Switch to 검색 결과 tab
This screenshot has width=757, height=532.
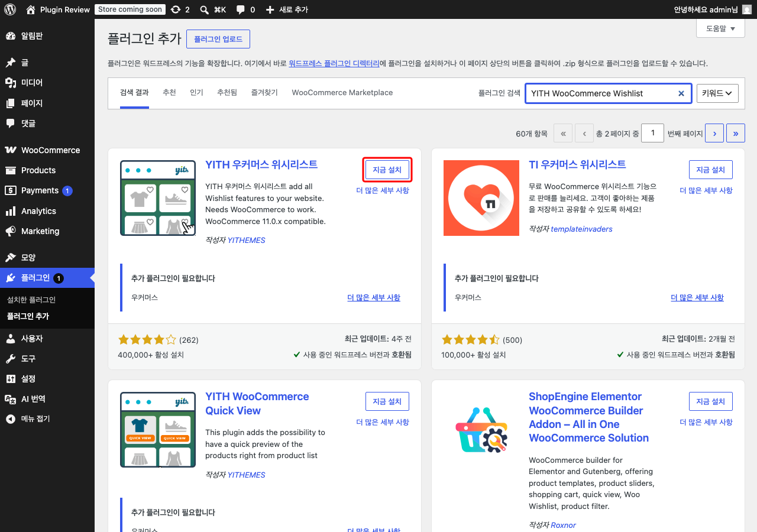(134, 93)
